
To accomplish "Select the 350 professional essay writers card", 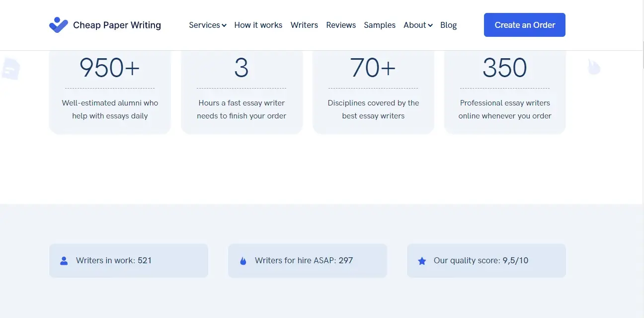I will 505,92.
